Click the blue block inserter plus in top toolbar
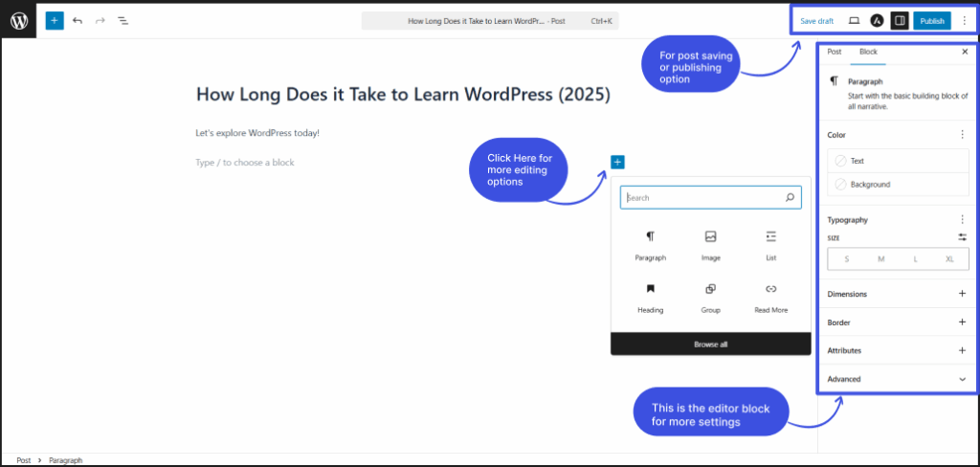The width and height of the screenshot is (980, 467). [x=55, y=21]
